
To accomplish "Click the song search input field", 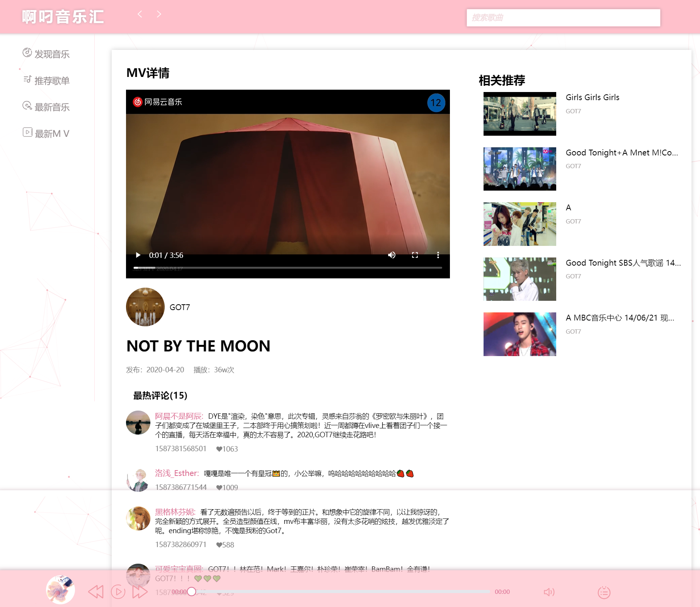I will 563,18.
